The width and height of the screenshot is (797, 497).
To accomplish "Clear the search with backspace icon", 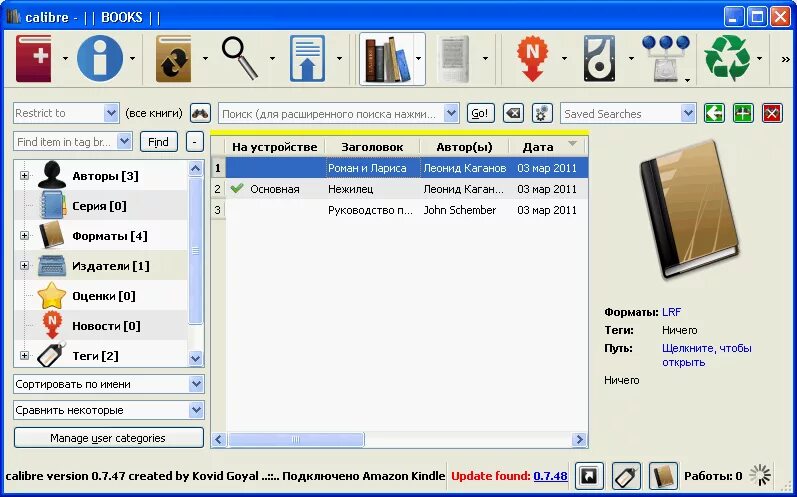I will [513, 113].
